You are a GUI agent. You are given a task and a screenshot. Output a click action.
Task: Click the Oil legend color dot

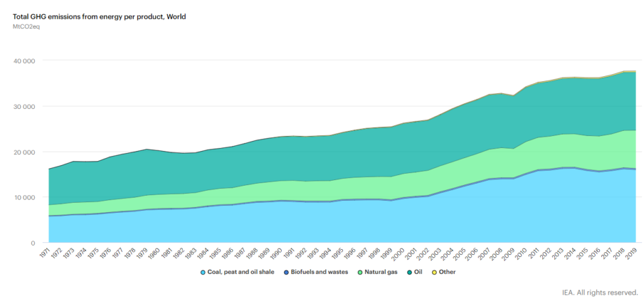[409, 273]
